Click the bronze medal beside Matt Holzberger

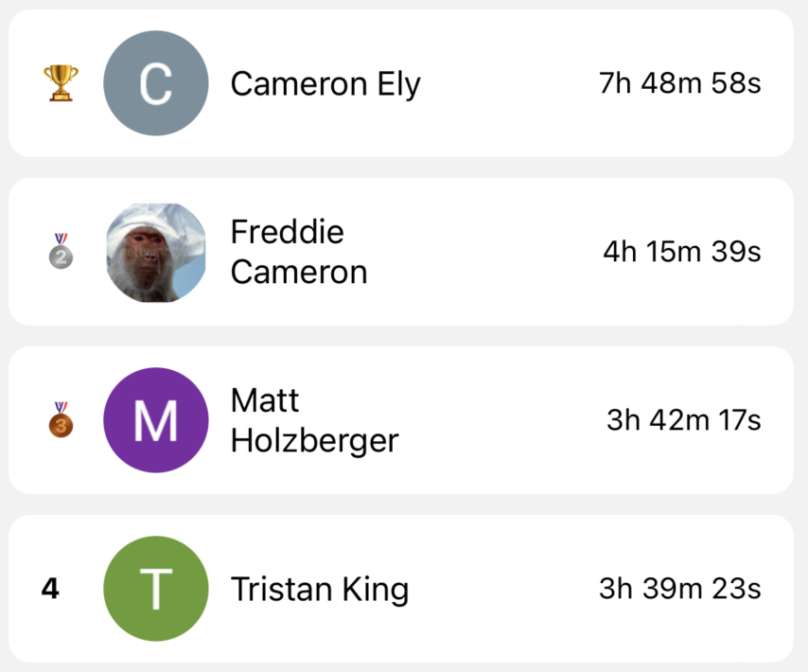(61, 419)
